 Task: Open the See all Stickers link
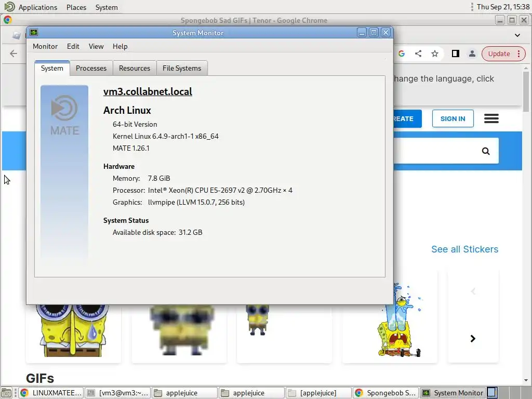pos(464,249)
